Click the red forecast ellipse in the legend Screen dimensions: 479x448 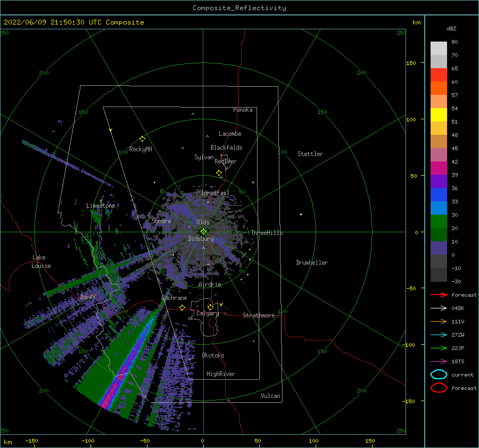tap(439, 388)
